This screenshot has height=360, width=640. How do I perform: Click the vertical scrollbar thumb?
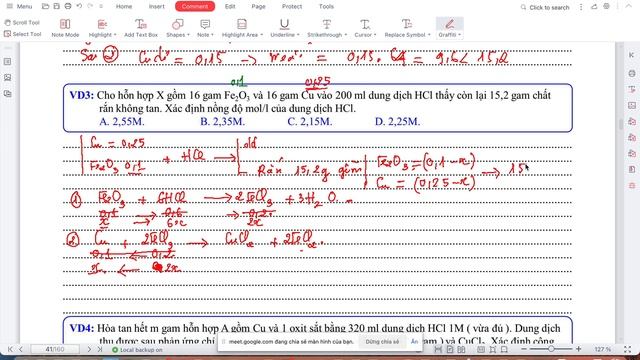point(621,124)
